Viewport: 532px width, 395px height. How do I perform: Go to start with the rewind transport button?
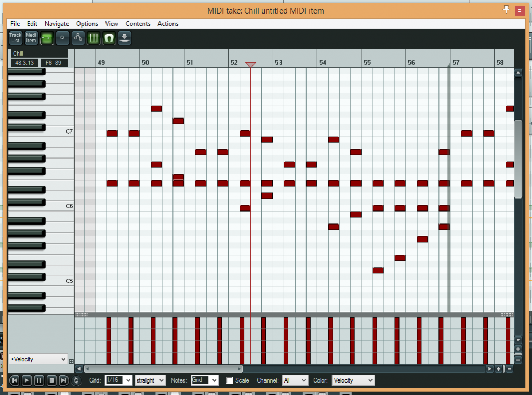(14, 380)
